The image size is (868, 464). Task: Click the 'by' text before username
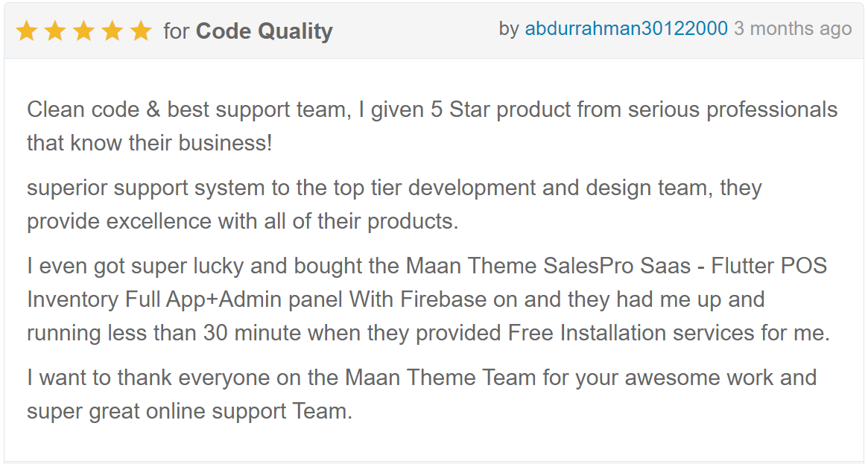click(x=509, y=29)
